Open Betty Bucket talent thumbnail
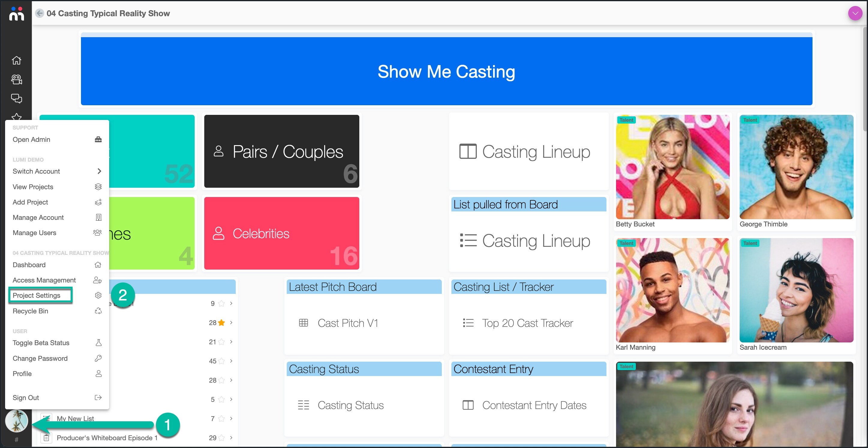 tap(672, 167)
